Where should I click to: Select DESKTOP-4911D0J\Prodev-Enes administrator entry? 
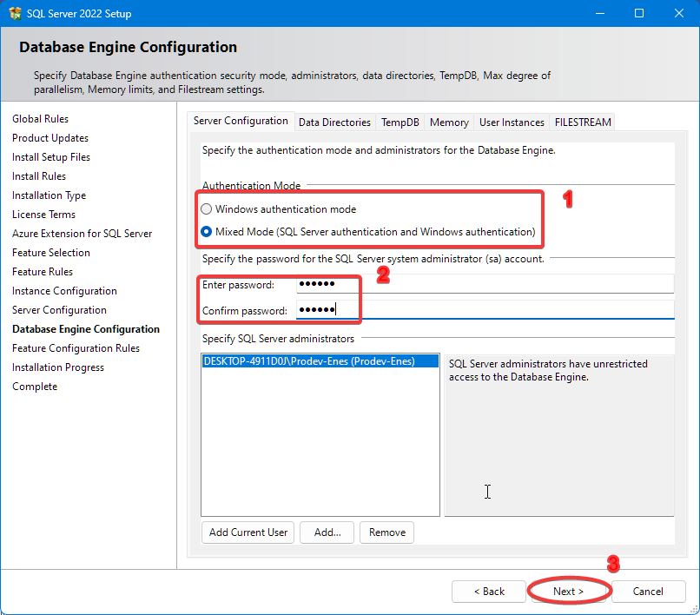pyautogui.click(x=320, y=360)
